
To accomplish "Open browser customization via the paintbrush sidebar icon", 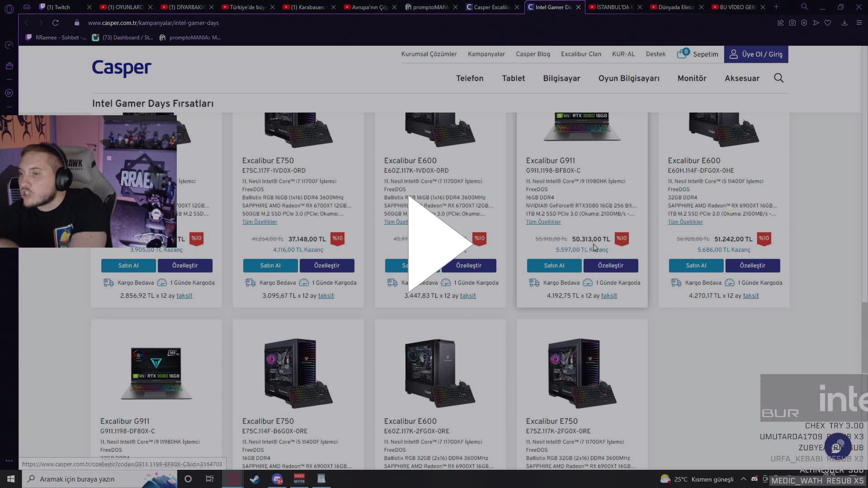I will coord(8,66).
